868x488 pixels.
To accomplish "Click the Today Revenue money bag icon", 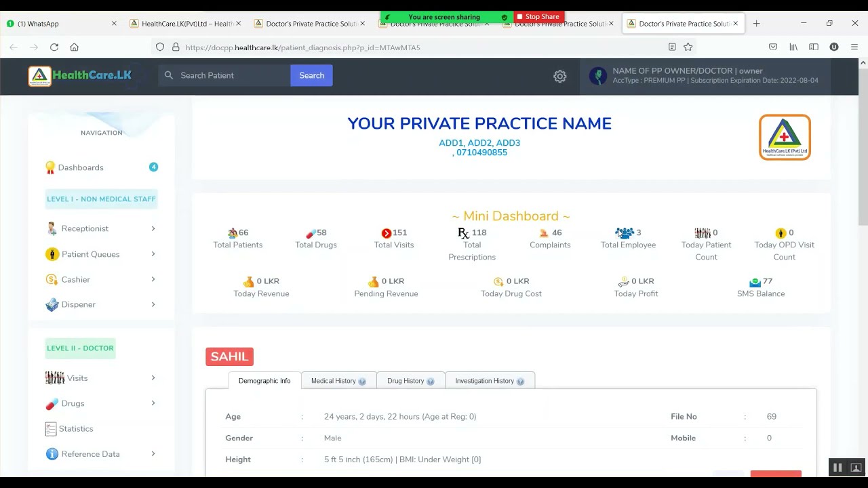I will [x=249, y=282].
